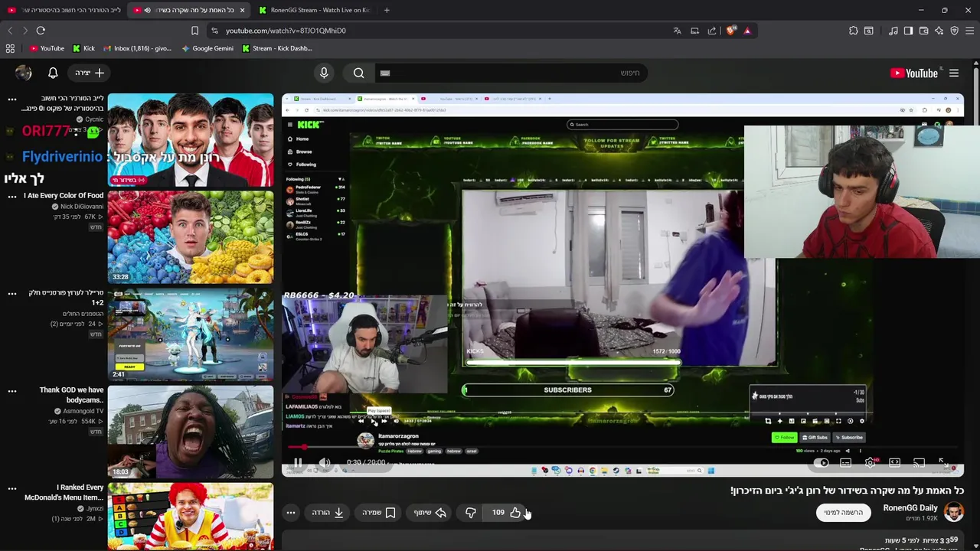This screenshot has height=551, width=980.
Task: Open Brave Wallet icon
Action: click(x=923, y=31)
